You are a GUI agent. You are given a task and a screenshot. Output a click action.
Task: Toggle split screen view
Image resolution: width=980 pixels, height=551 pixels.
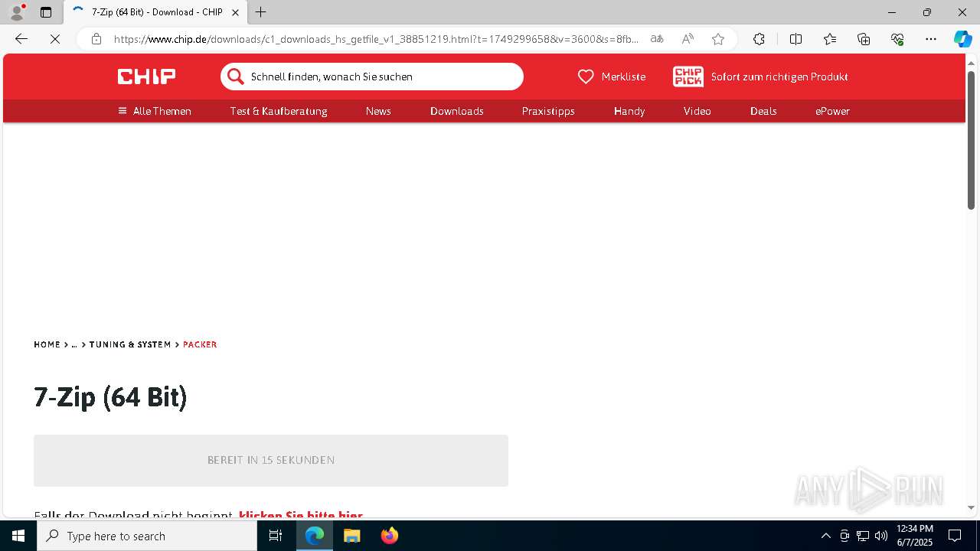795,39
